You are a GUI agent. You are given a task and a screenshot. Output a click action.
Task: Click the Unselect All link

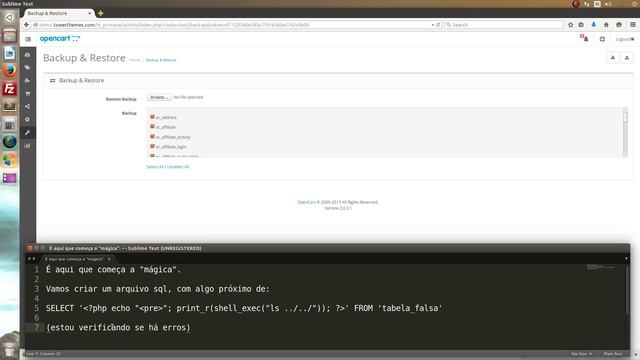tap(178, 167)
